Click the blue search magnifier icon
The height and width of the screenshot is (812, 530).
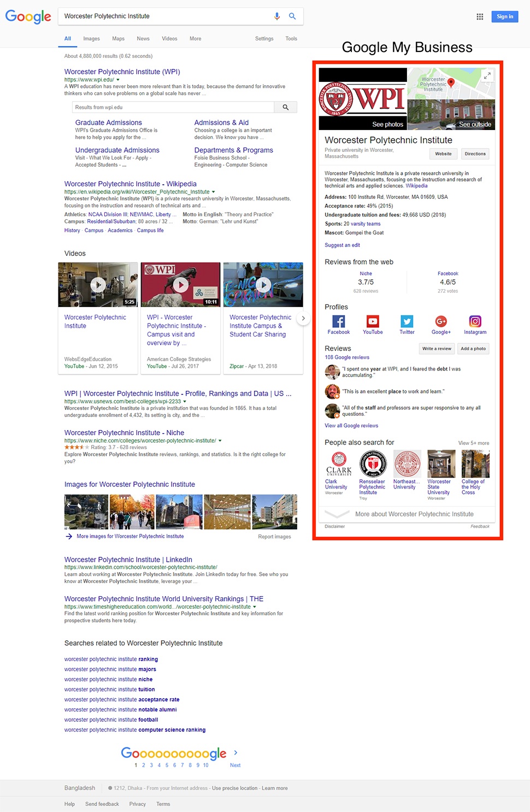coord(292,16)
